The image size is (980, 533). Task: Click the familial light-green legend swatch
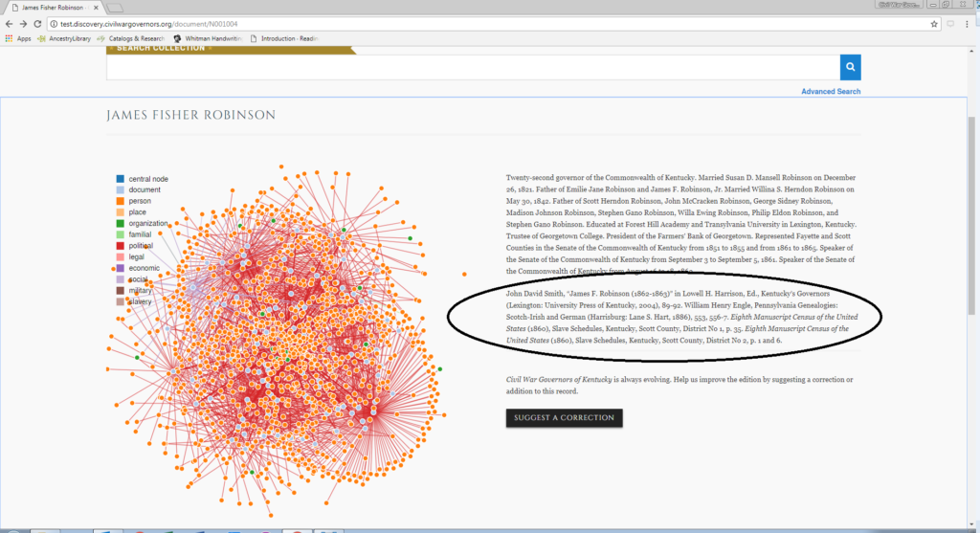(x=120, y=234)
